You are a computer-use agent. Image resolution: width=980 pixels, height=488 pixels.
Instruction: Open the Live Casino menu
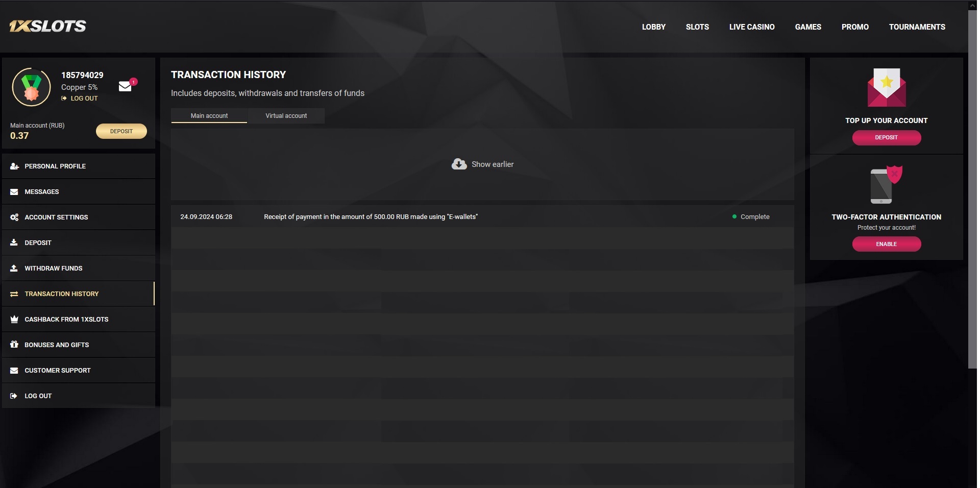(751, 27)
